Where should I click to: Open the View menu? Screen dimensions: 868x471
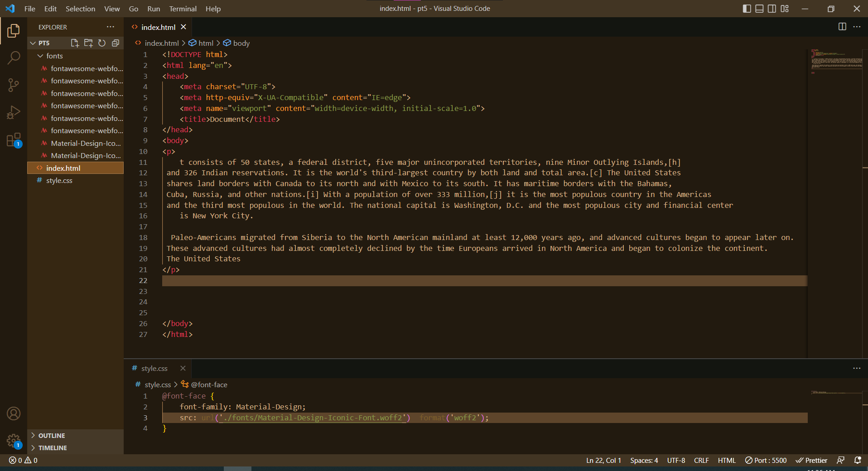(112, 9)
